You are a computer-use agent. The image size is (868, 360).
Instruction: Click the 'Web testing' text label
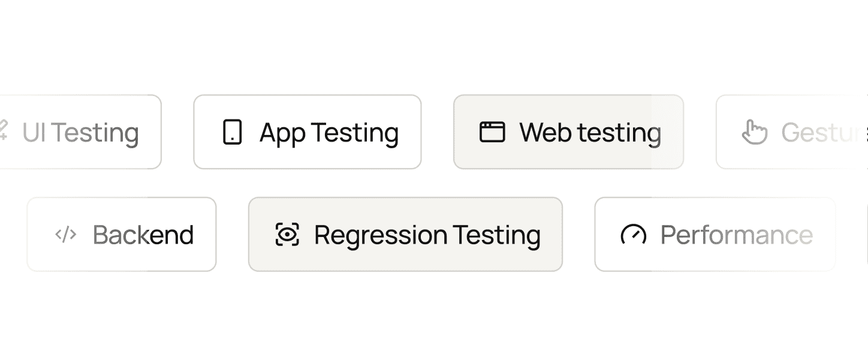[x=590, y=133]
